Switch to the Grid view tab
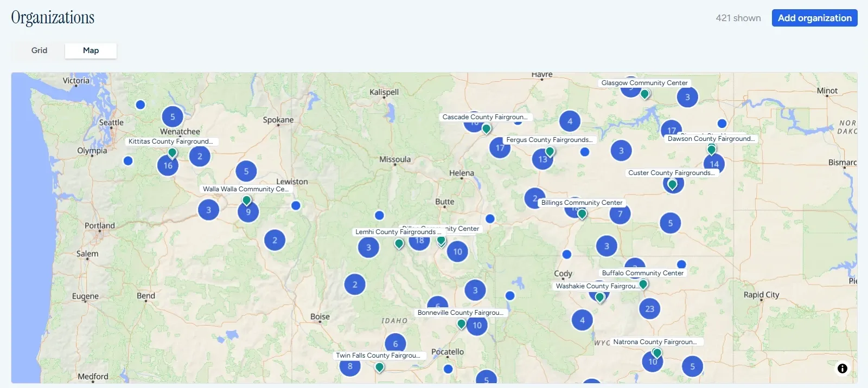868x388 pixels. [x=39, y=50]
